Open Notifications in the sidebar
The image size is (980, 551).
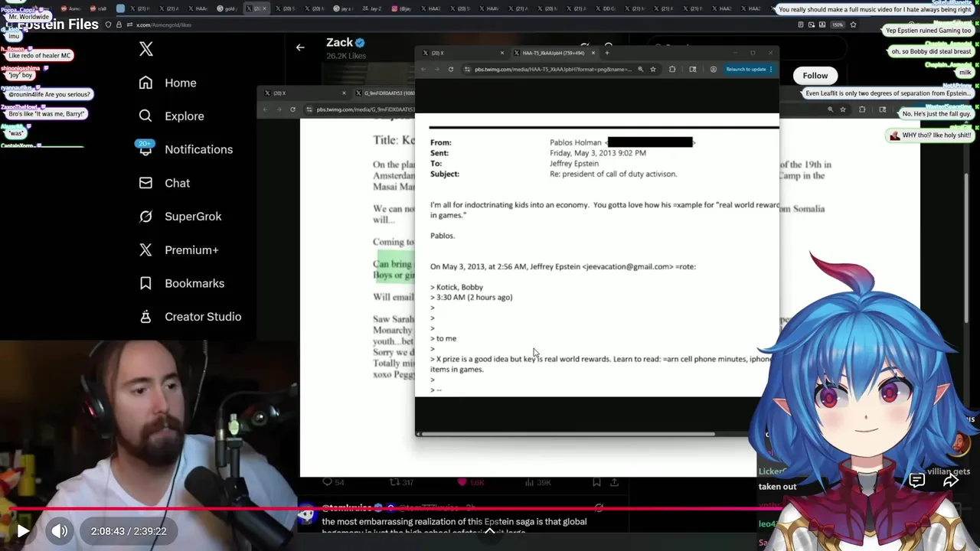185,149
